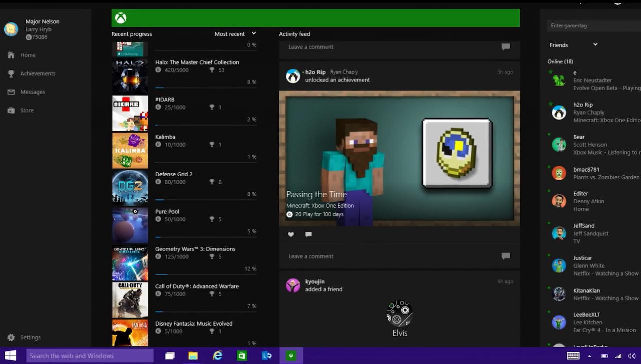Select the Kalimba game tile
The image size is (641, 364).
(x=130, y=151)
